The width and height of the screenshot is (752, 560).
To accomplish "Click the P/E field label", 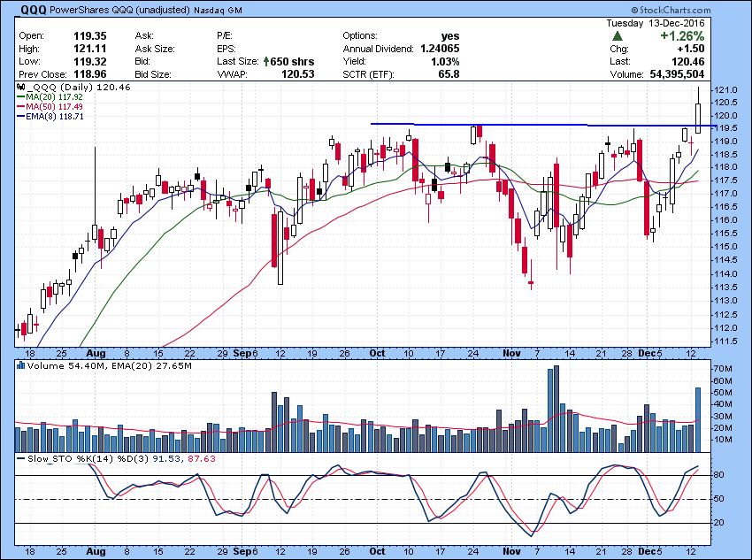I will 225,36.
